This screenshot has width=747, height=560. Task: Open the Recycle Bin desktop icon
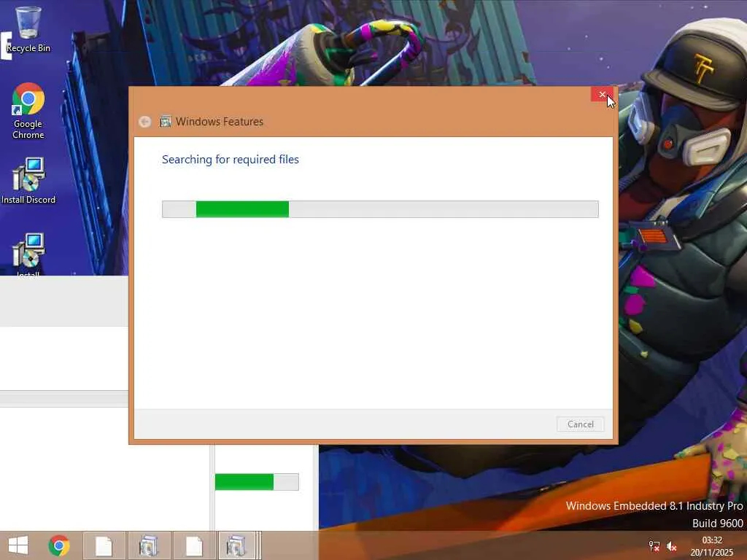coord(28,29)
